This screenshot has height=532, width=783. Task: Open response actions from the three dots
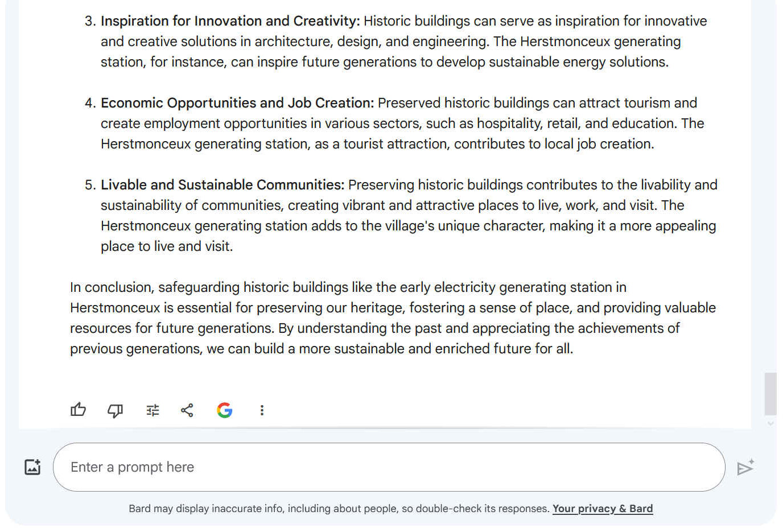click(x=262, y=410)
